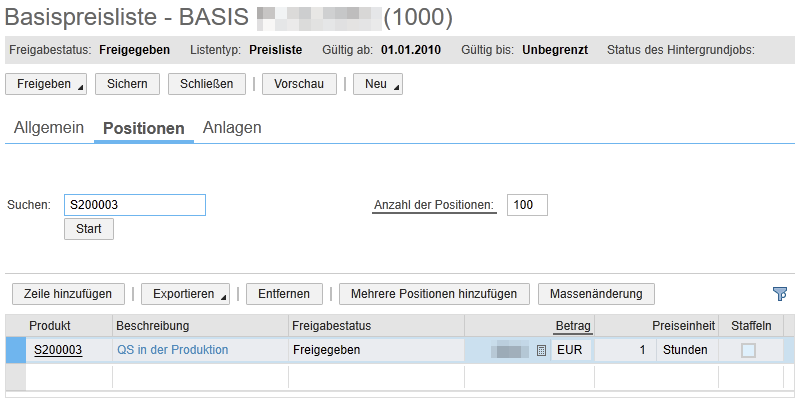Click Freigegeben in the header status bar

point(135,50)
